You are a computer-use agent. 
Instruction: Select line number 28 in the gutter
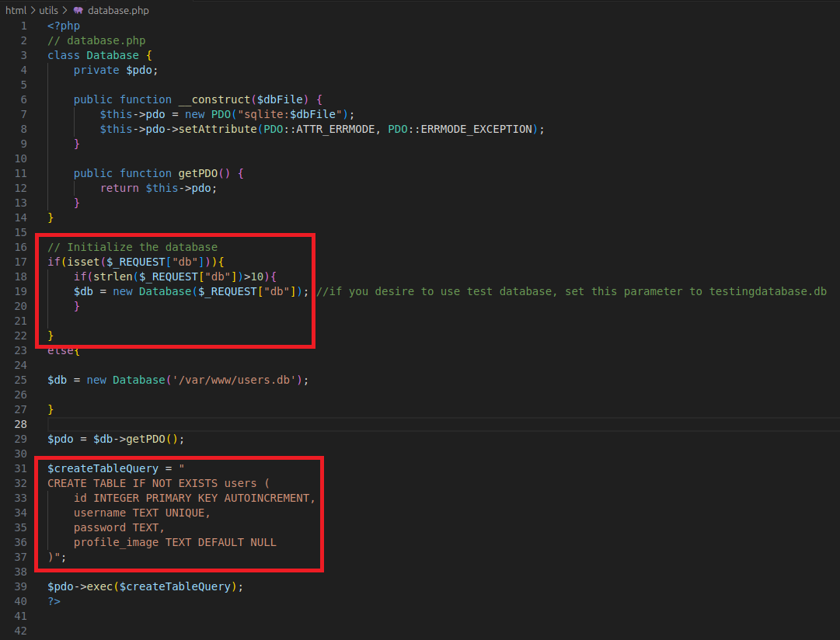[x=20, y=424]
